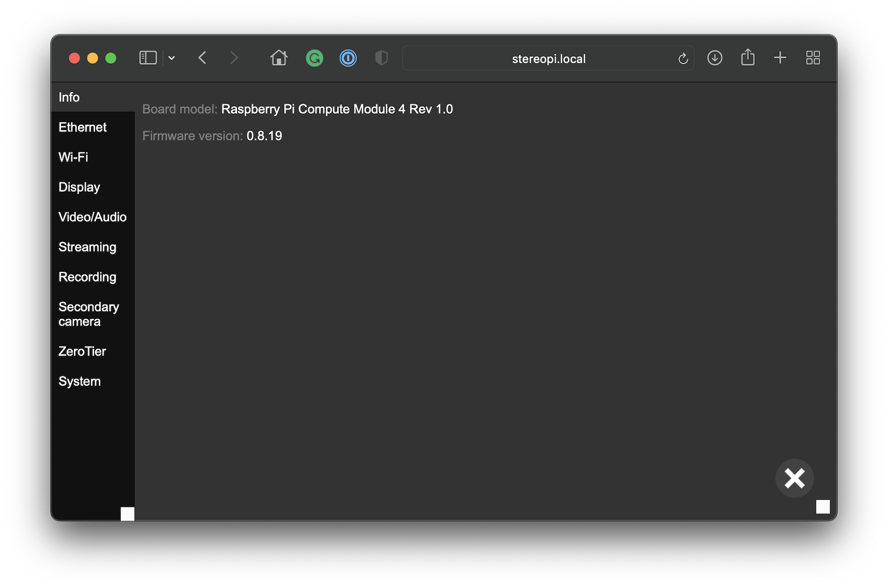The height and width of the screenshot is (588, 888).
Task: Open the Wi-Fi settings section
Action: [73, 157]
